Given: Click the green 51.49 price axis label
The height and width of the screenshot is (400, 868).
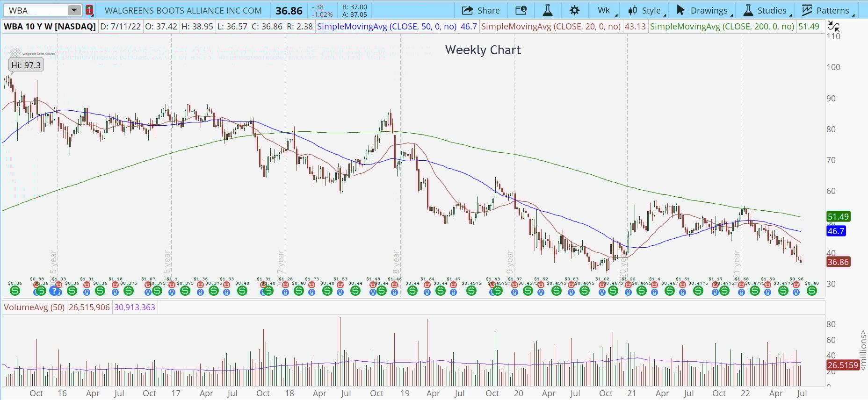Looking at the screenshot, I should point(838,216).
